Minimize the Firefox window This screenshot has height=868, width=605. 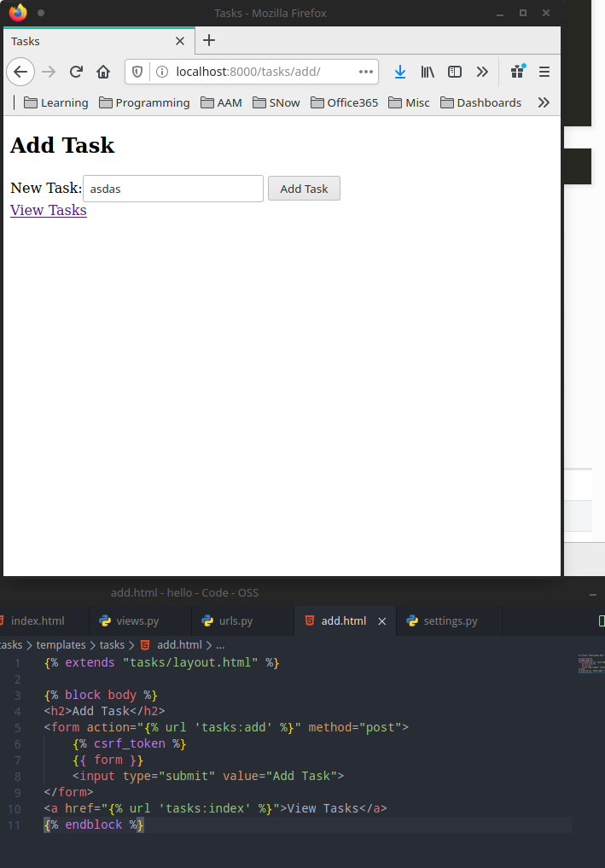pos(500,14)
